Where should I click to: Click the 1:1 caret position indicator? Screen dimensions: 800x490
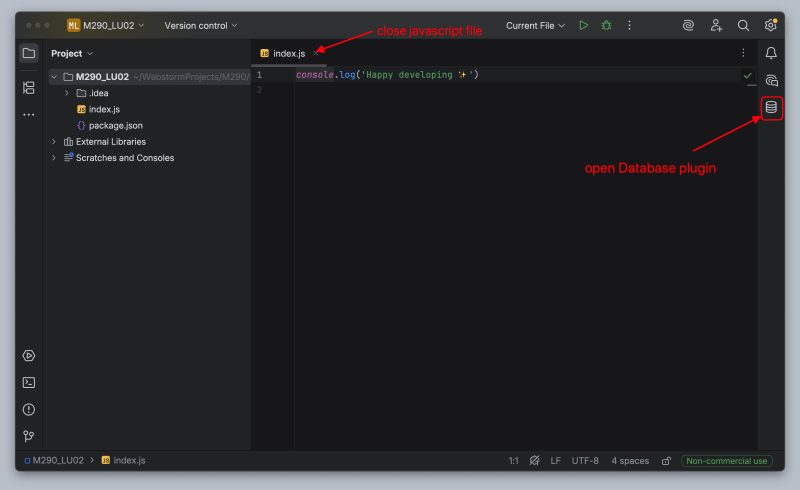tap(513, 461)
